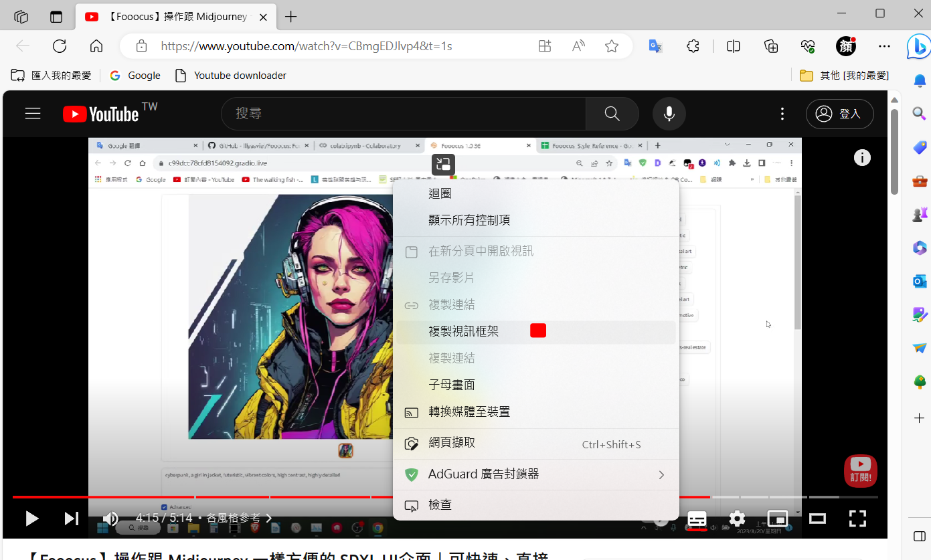Screen dimensions: 931x560
Task: Open Microsoft 365 icon in sidebar
Action: pos(920,248)
